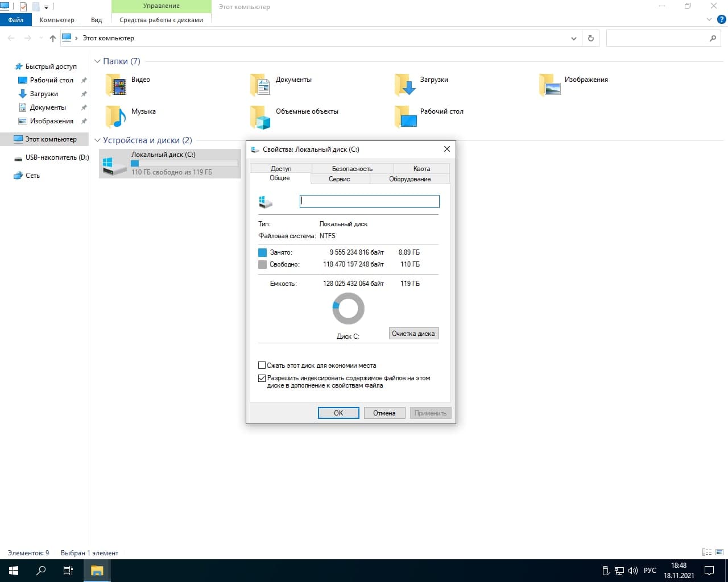Refresh the Этот компьютер view

(x=591, y=38)
